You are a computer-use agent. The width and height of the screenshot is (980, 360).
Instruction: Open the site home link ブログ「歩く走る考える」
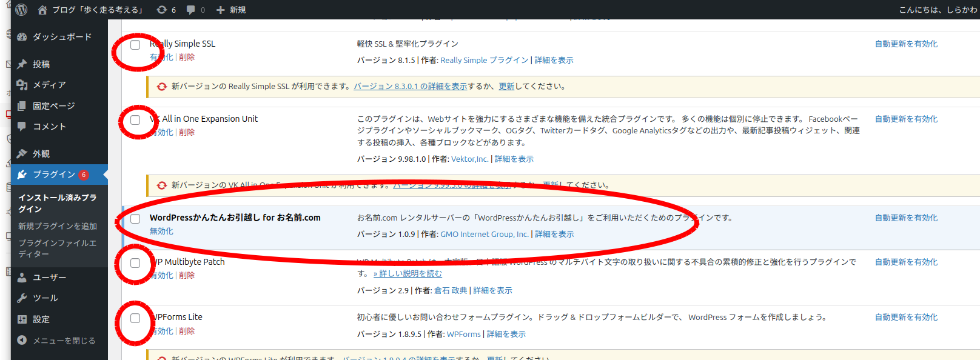click(90, 10)
